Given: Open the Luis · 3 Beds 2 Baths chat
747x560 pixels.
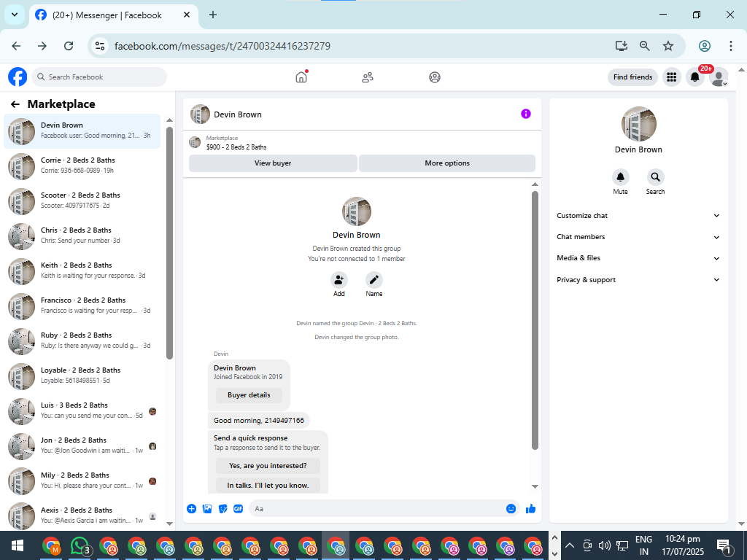Looking at the screenshot, I should [82, 411].
